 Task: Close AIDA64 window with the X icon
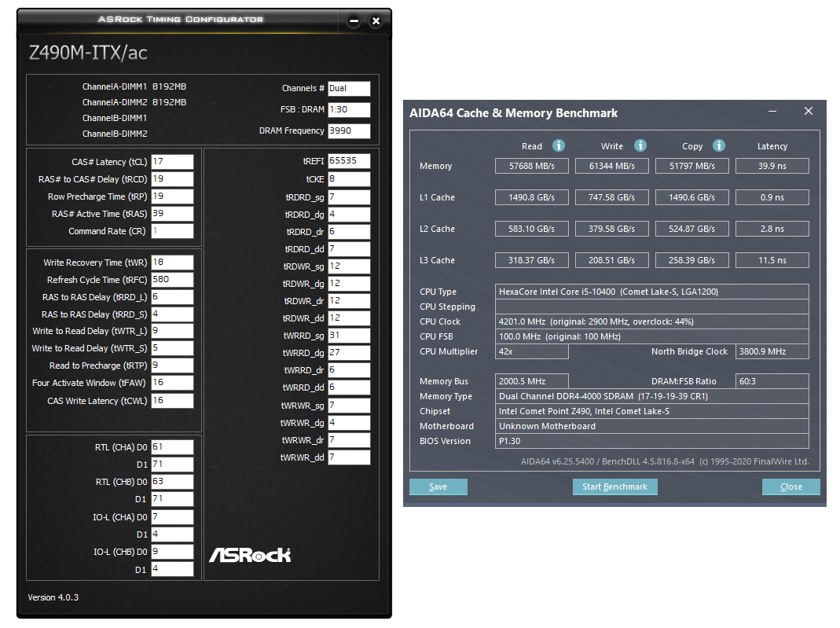809,111
